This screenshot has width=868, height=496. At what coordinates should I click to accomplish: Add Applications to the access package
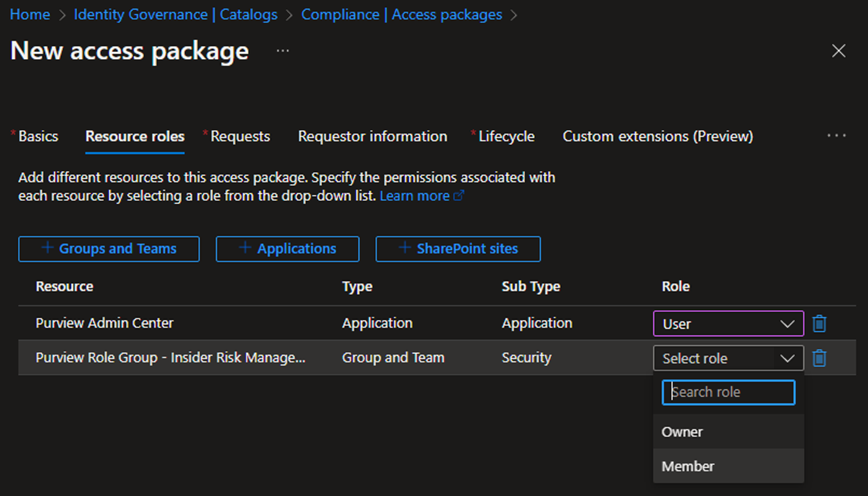(287, 249)
